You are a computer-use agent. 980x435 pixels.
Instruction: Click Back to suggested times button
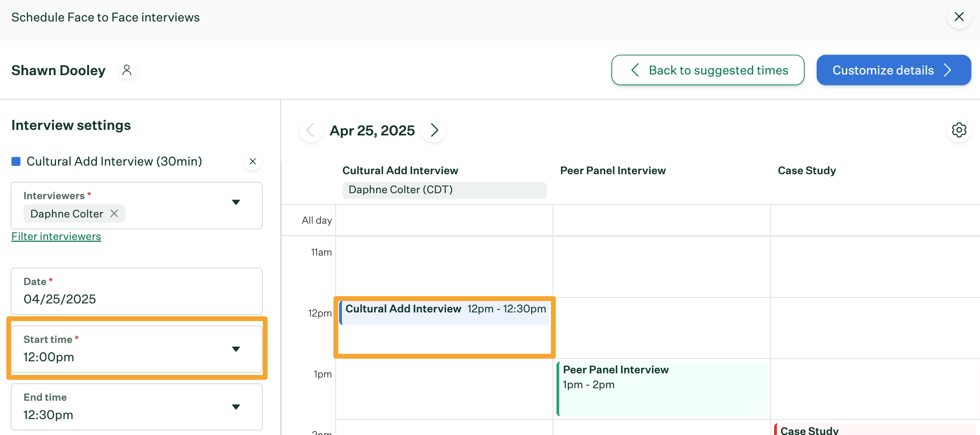pos(708,70)
